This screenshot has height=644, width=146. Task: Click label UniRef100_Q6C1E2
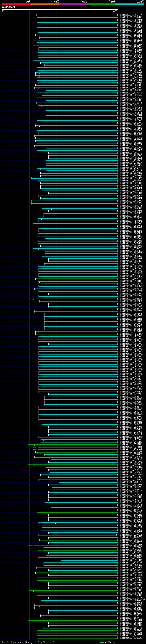(x=131, y=567)
